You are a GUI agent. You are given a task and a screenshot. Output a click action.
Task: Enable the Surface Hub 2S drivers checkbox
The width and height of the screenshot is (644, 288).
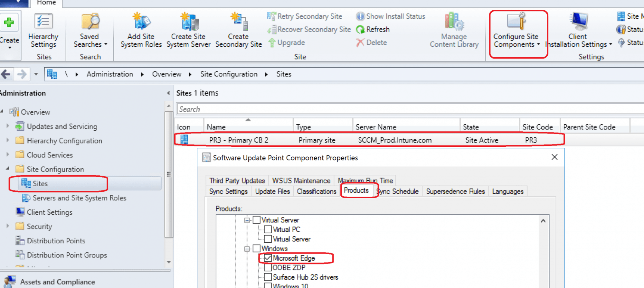tap(268, 277)
